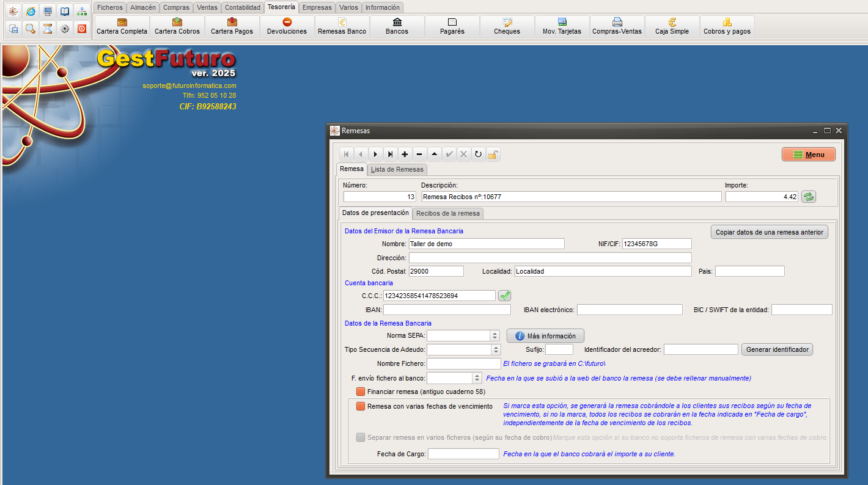The image size is (868, 485).
Task: Open the Contabilidad menu tab
Action: (x=243, y=7)
